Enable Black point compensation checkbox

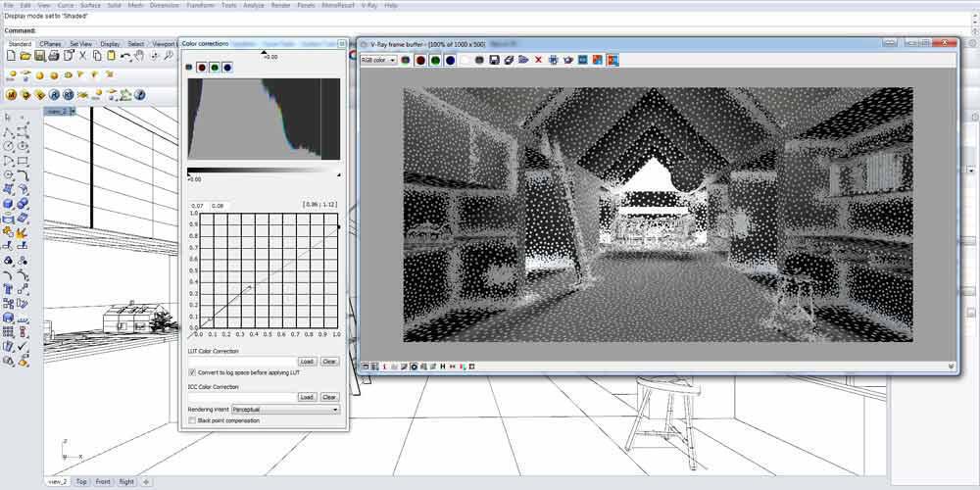192,420
